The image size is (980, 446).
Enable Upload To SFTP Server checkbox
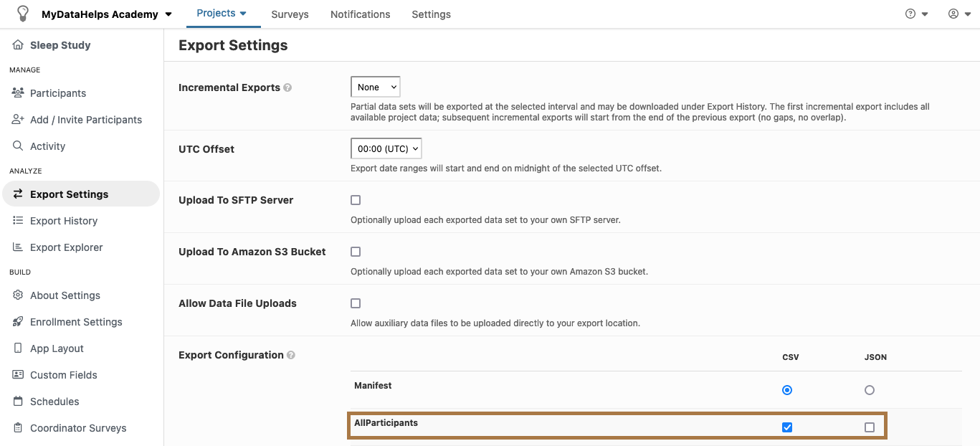click(x=356, y=200)
